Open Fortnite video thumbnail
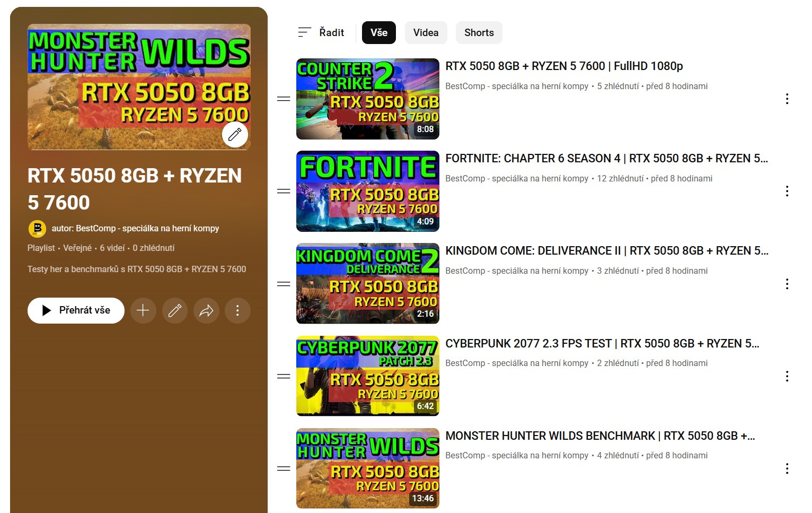Viewport: 812px width, 513px height. coord(368,191)
